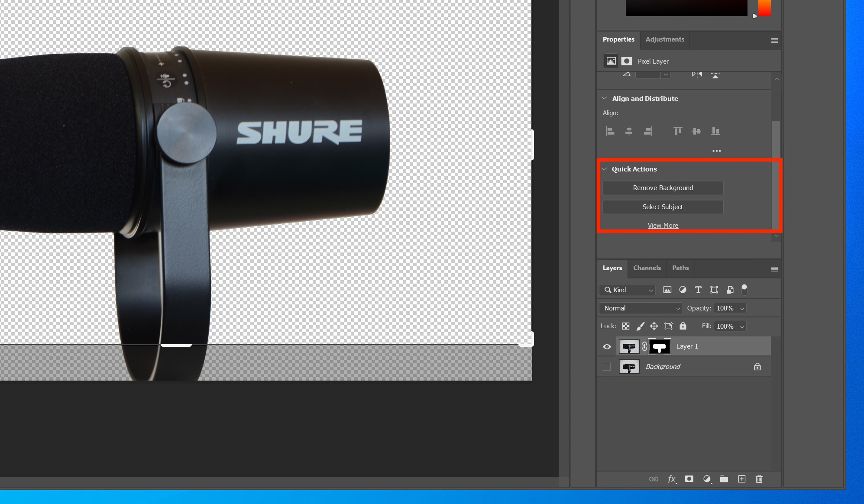Toggle lock all on the layer
Screen dimensions: 864x504
pyautogui.click(x=683, y=326)
